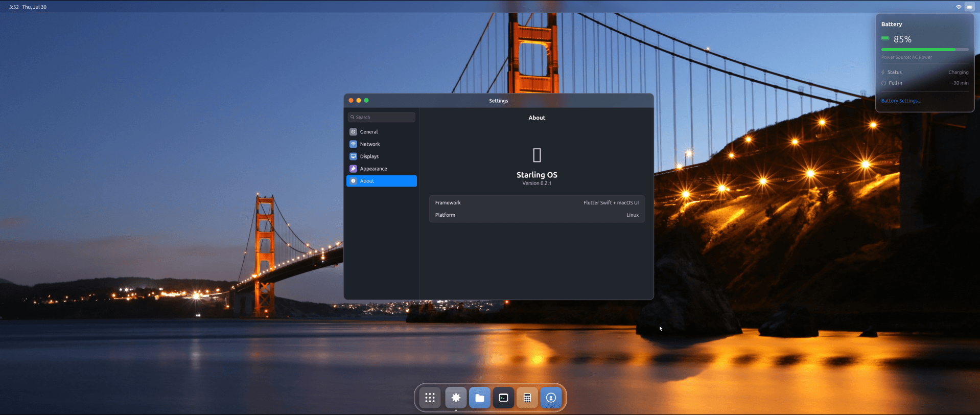The height and width of the screenshot is (415, 980).
Task: Open the Calculator app in dock
Action: tap(527, 398)
